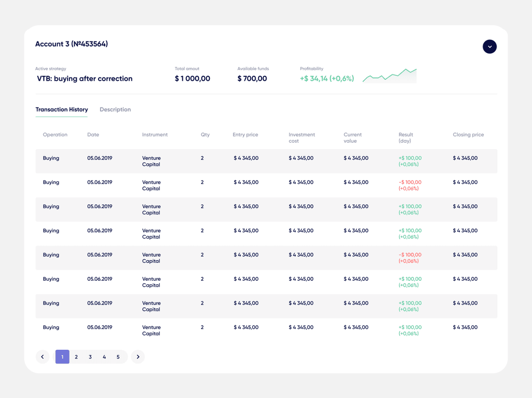Jump to page 5 of transactions

click(118, 357)
